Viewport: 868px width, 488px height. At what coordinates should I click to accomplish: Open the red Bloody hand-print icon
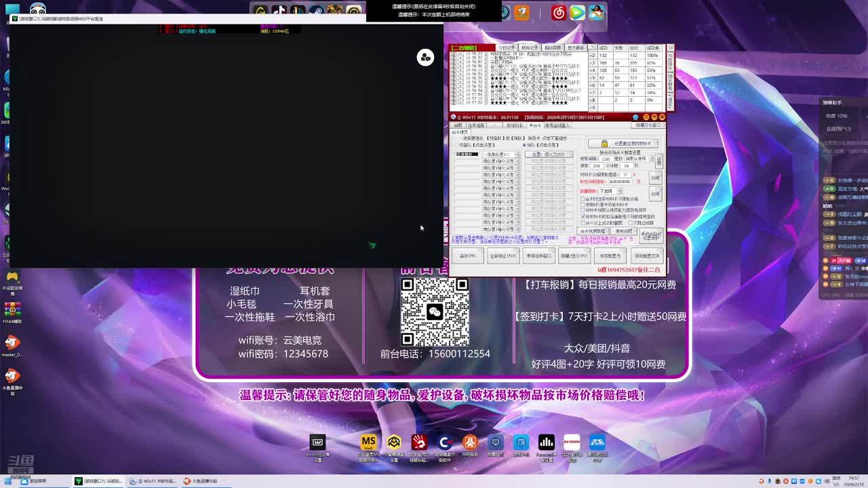419,443
